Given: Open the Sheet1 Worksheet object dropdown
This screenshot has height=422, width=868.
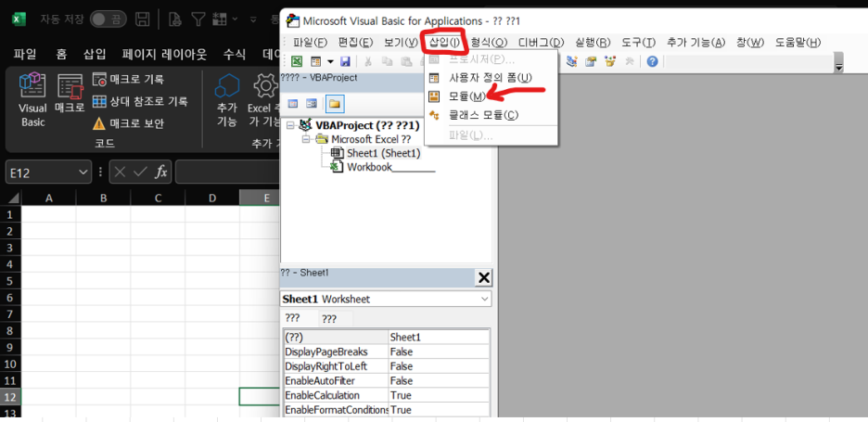Looking at the screenshot, I should click(x=485, y=299).
